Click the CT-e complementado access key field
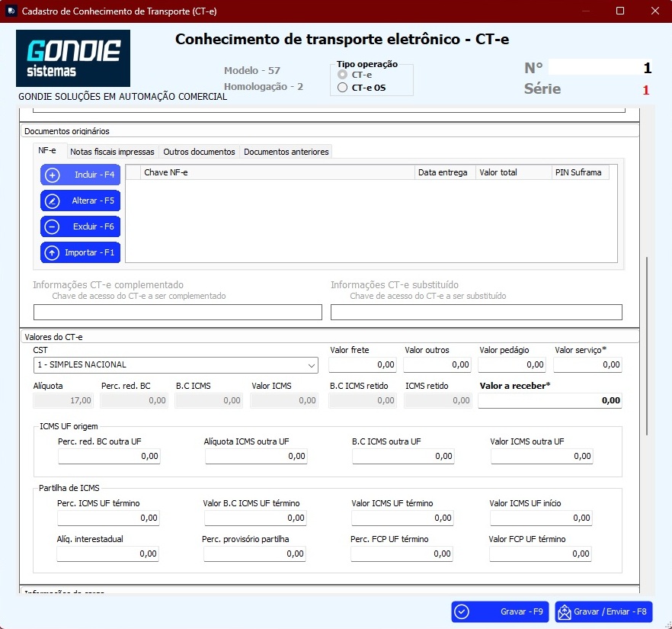The width and height of the screenshot is (672, 629). 178,312
